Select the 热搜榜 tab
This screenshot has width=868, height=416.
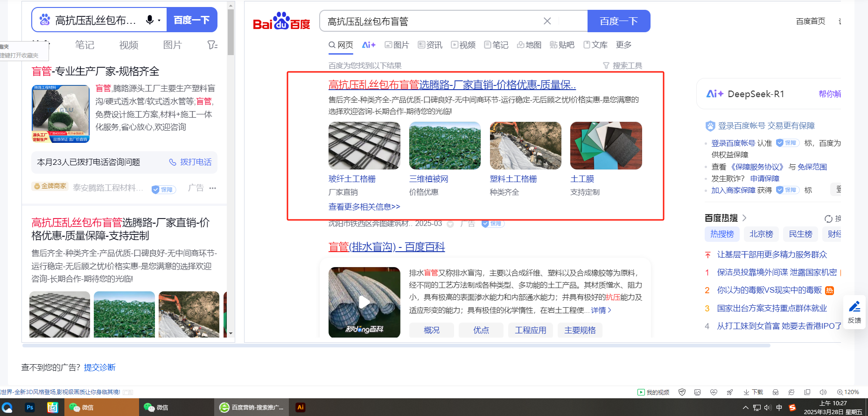[x=722, y=234]
